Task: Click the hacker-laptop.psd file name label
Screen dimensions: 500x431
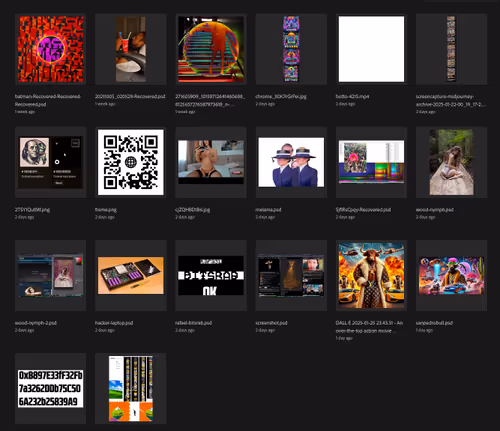Action: [114, 323]
